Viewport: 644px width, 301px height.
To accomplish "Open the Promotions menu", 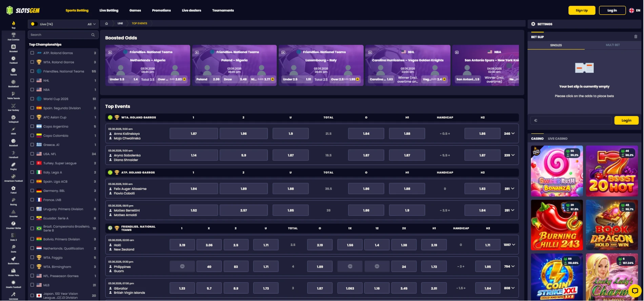I will 161,11.
